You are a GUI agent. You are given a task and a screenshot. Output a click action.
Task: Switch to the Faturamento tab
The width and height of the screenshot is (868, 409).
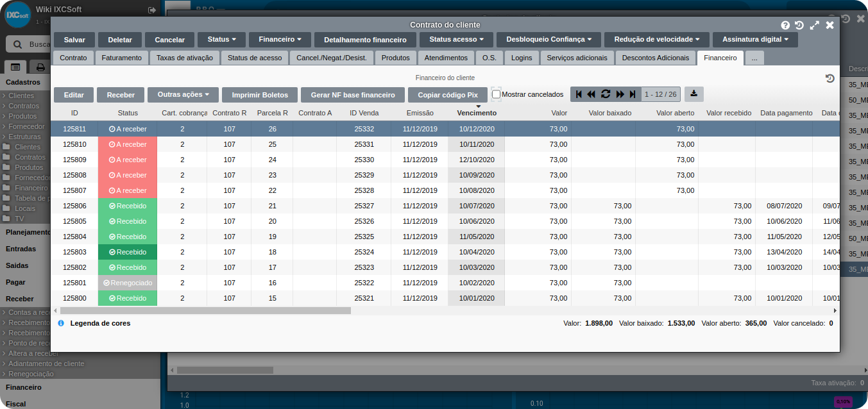point(122,58)
